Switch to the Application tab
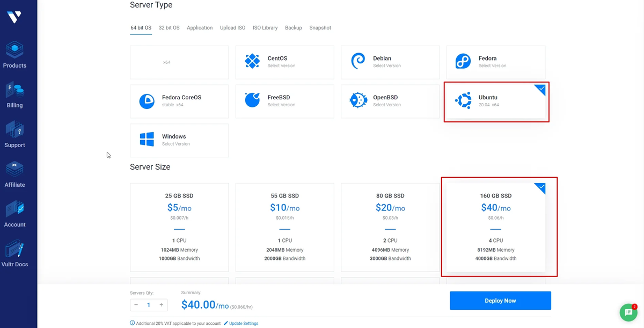This screenshot has height=328, width=644. 200,28
